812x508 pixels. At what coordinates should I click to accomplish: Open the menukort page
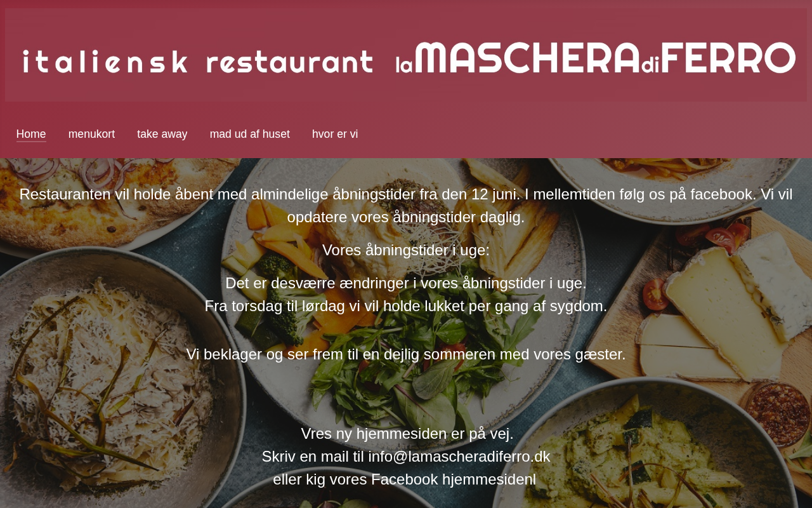coord(91,134)
